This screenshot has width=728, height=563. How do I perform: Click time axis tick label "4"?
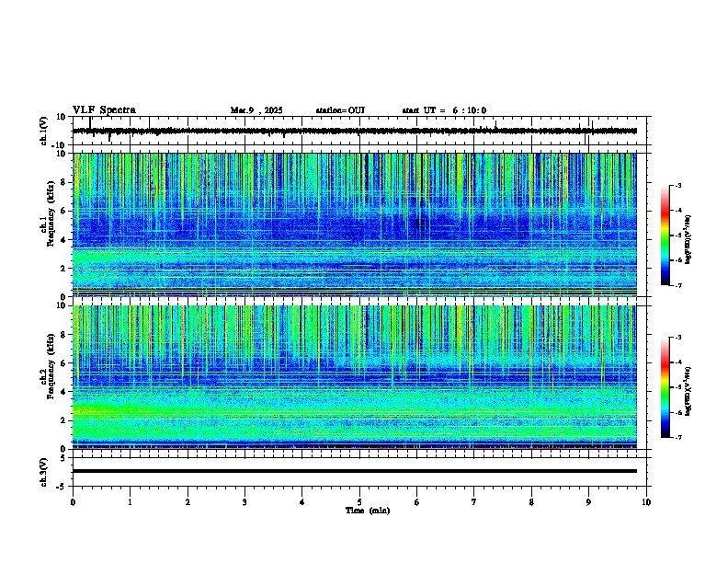(x=302, y=502)
